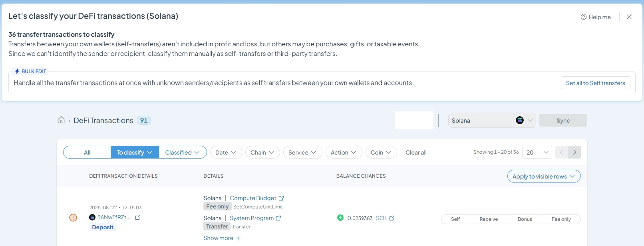Open the Coin filter dropdown
Image resolution: width=644 pixels, height=246 pixels.
(x=381, y=152)
